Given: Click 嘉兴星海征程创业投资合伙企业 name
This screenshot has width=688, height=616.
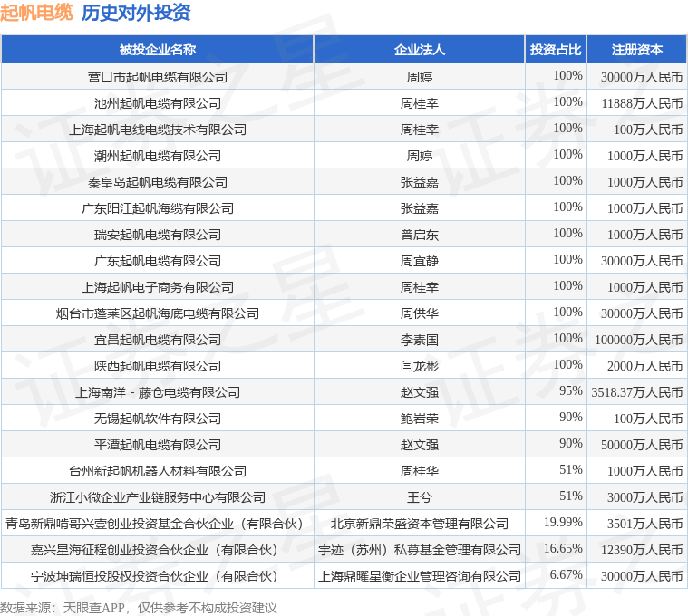Looking at the screenshot, I should pyautogui.click(x=154, y=550).
